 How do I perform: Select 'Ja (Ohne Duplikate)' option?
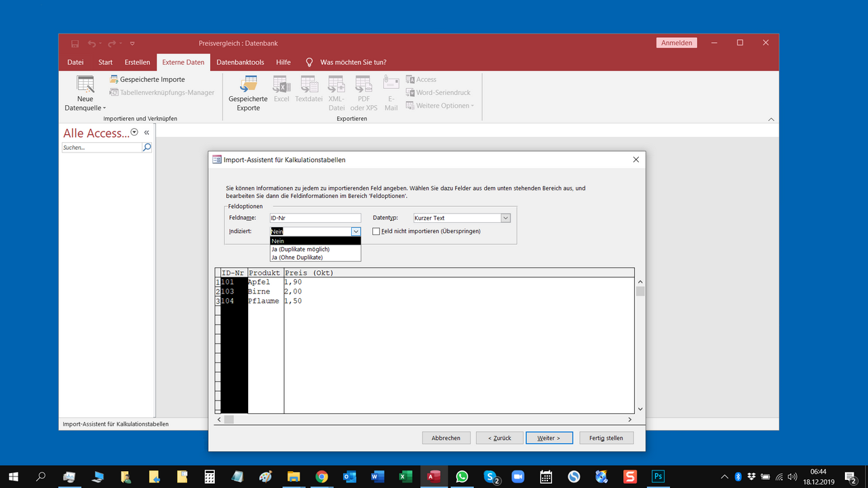pyautogui.click(x=315, y=257)
